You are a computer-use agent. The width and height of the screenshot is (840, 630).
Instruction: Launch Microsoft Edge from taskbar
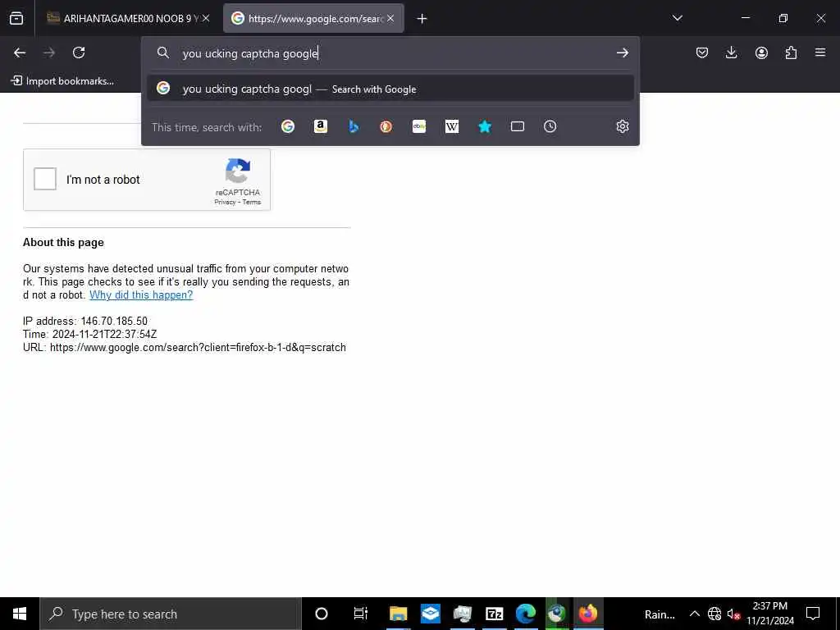pyautogui.click(x=526, y=614)
